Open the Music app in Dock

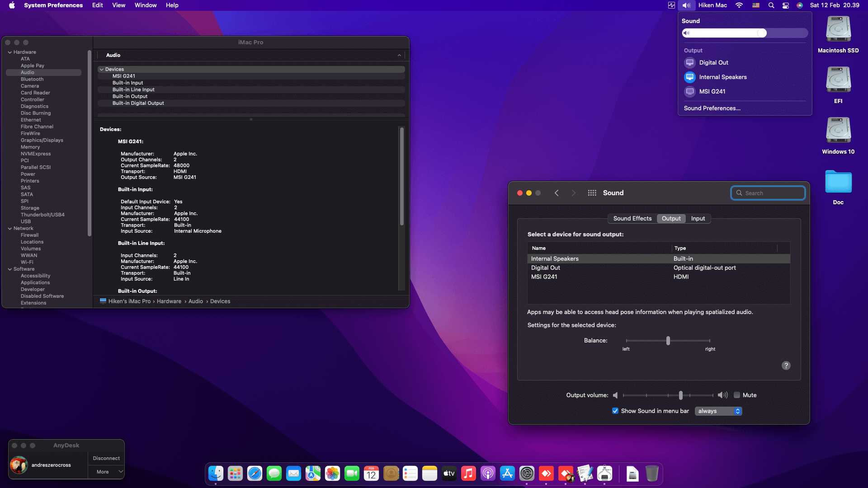(x=468, y=474)
